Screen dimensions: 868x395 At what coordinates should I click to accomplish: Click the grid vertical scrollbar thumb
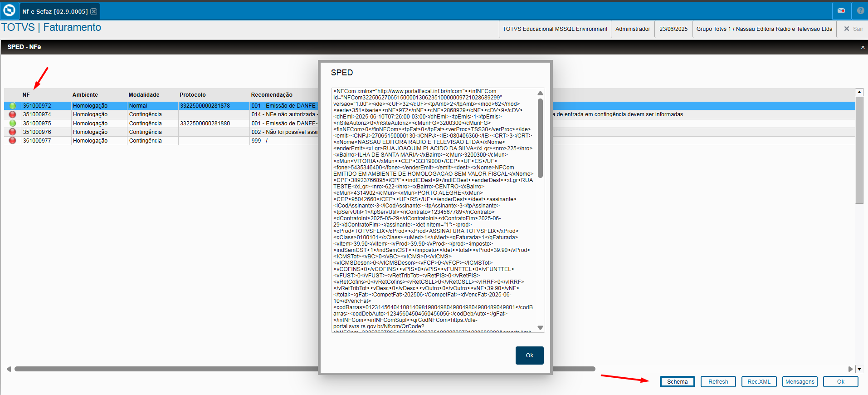pyautogui.click(x=859, y=150)
